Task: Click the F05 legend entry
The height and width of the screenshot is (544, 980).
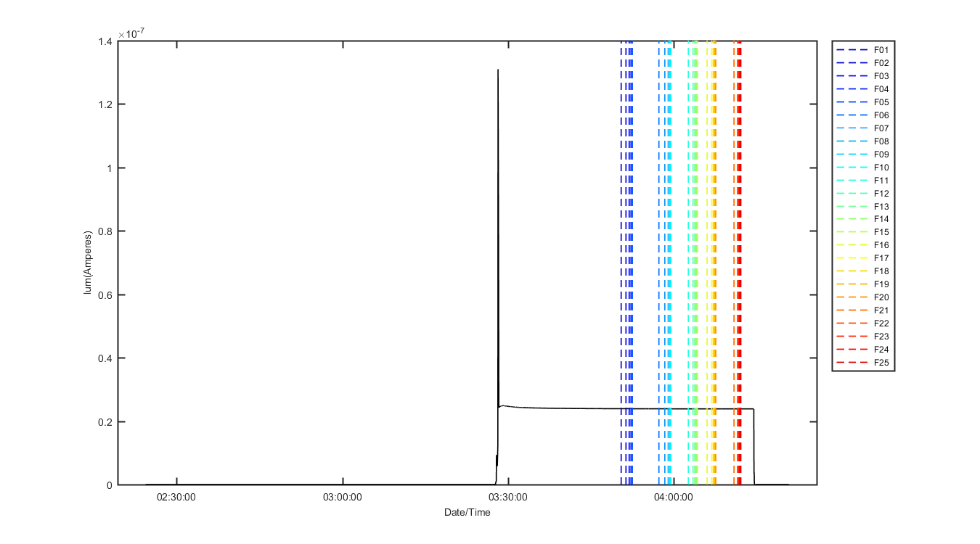Action: tap(863, 102)
